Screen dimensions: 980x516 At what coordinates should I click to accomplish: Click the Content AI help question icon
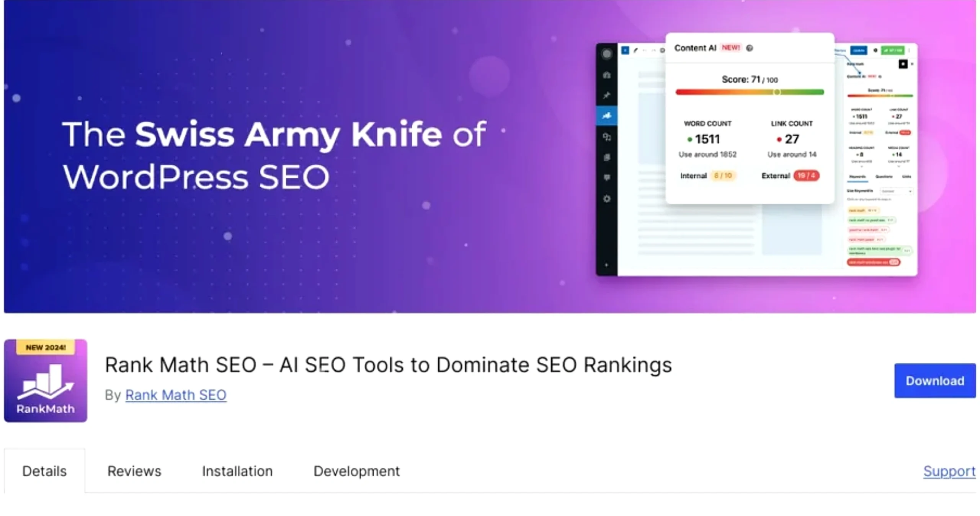(750, 48)
